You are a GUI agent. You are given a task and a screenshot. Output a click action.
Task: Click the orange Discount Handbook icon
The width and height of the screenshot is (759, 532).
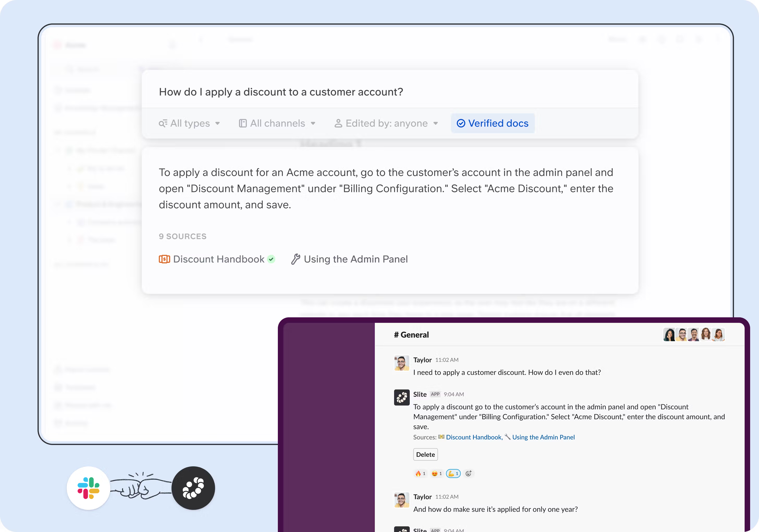pyautogui.click(x=164, y=259)
